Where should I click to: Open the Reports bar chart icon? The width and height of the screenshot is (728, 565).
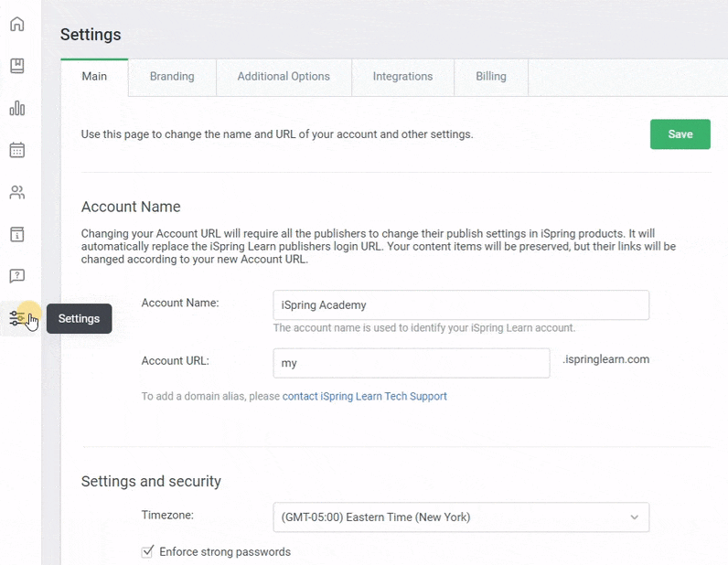point(16,108)
